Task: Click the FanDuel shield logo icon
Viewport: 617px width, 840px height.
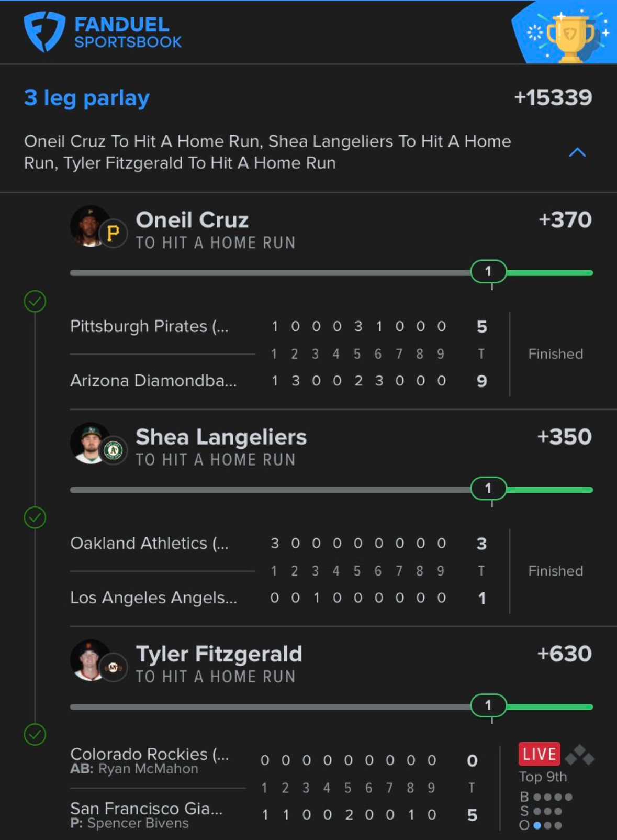Action: coord(44,31)
